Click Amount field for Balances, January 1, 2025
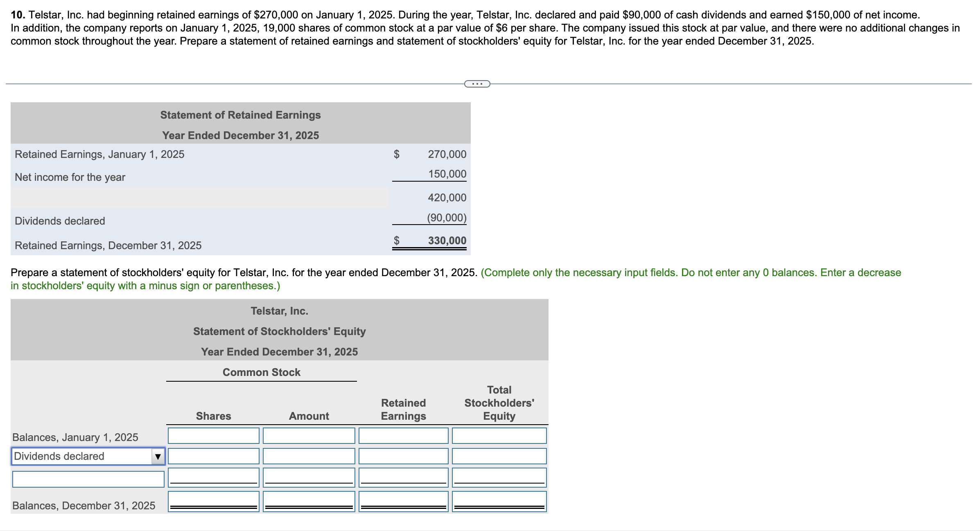The image size is (980, 531). tap(309, 436)
